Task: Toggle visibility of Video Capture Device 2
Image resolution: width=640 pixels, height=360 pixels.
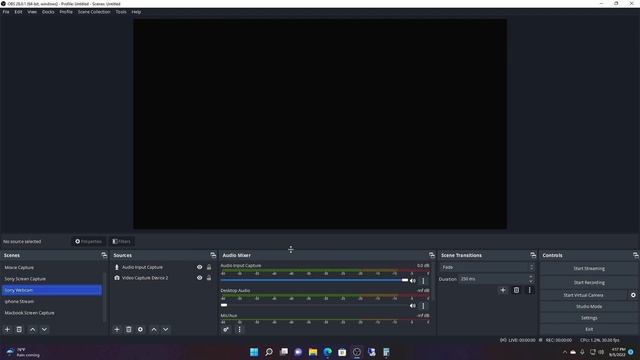Action: tap(200, 278)
